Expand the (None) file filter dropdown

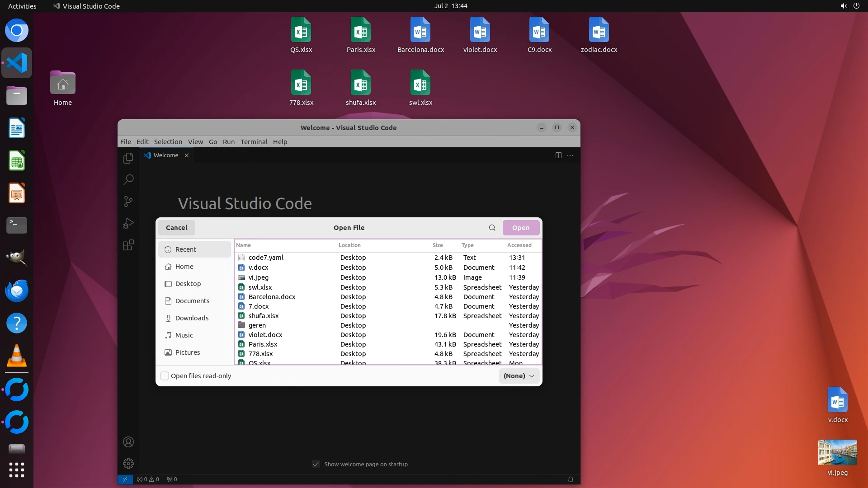coord(519,376)
